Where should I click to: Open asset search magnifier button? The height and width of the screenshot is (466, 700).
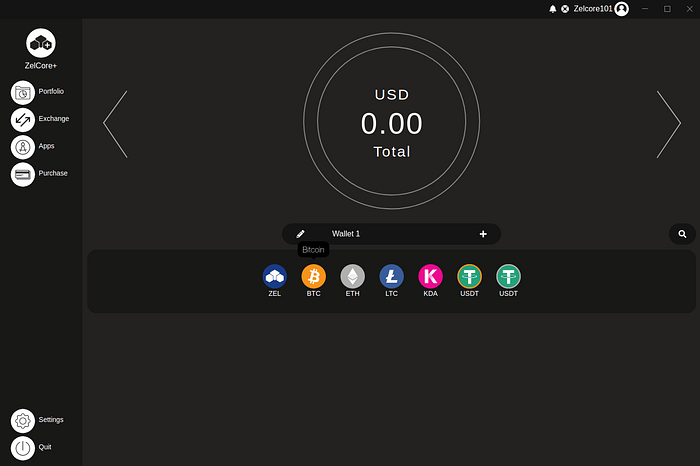click(x=682, y=234)
